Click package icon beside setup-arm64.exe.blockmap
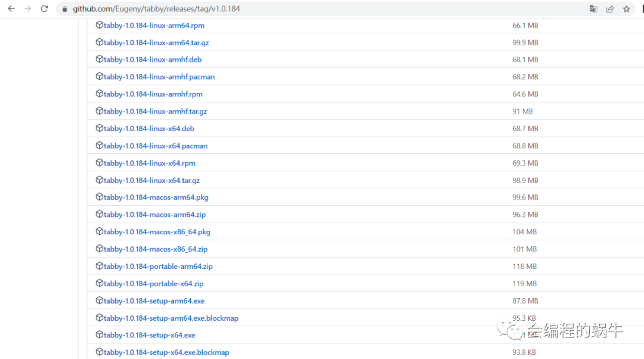The height and width of the screenshot is (359, 644). [99, 318]
